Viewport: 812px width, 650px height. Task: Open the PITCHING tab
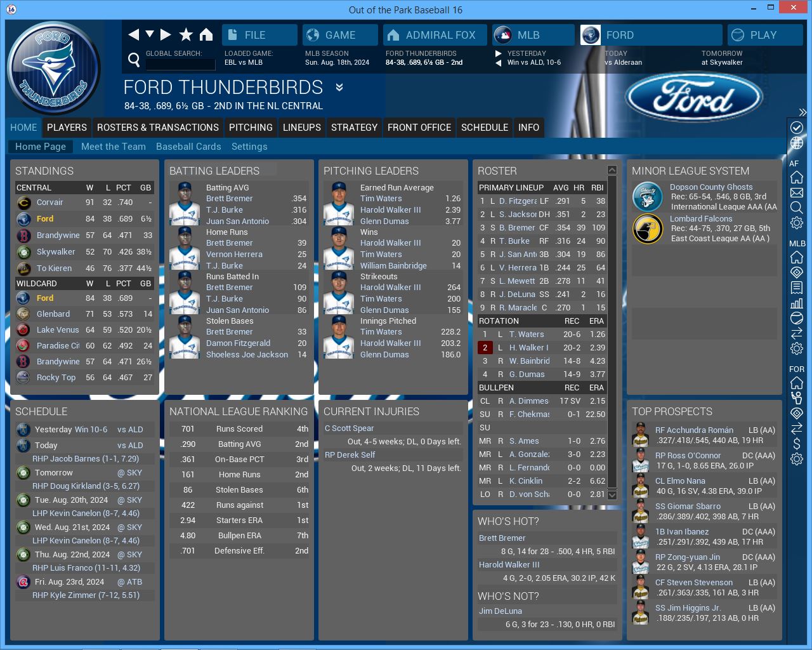[251, 128]
